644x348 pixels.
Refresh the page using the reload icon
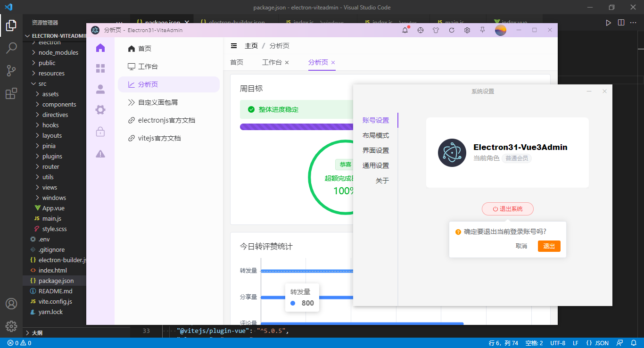point(452,30)
